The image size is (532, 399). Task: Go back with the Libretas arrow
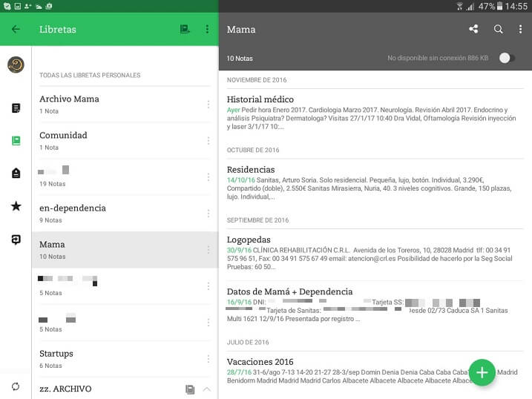(x=16, y=29)
